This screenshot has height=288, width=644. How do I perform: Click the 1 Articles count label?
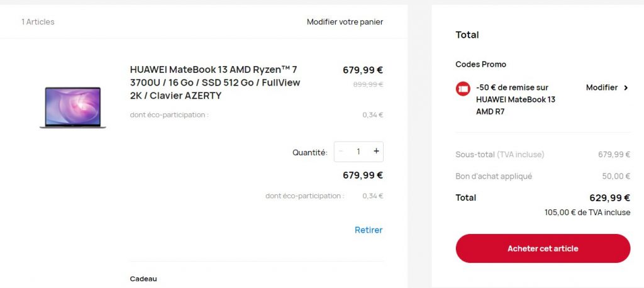[38, 22]
